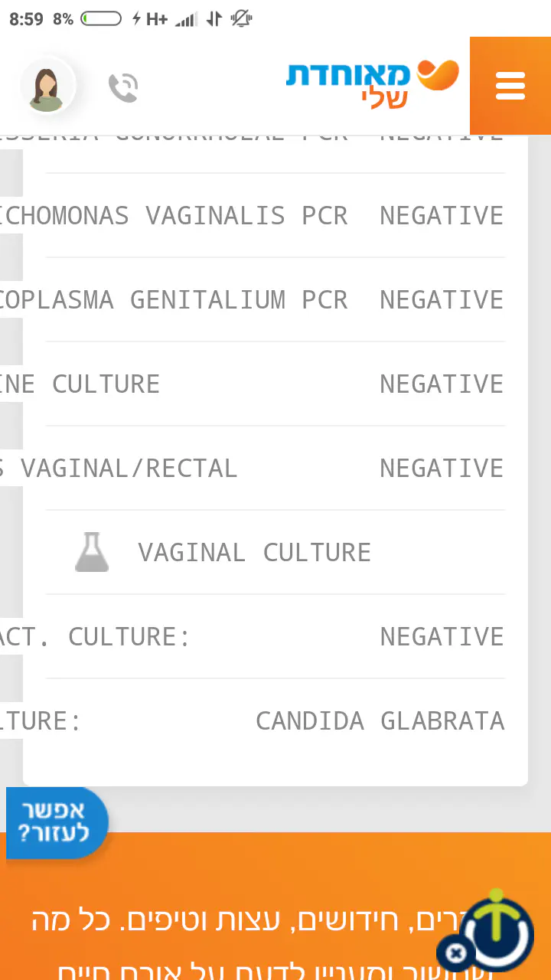Tap the Meuhedet logo
The height and width of the screenshot is (980, 551).
click(x=372, y=84)
